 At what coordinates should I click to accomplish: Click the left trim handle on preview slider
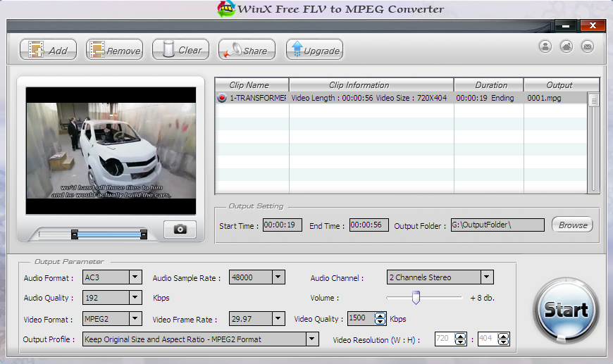[74, 234]
